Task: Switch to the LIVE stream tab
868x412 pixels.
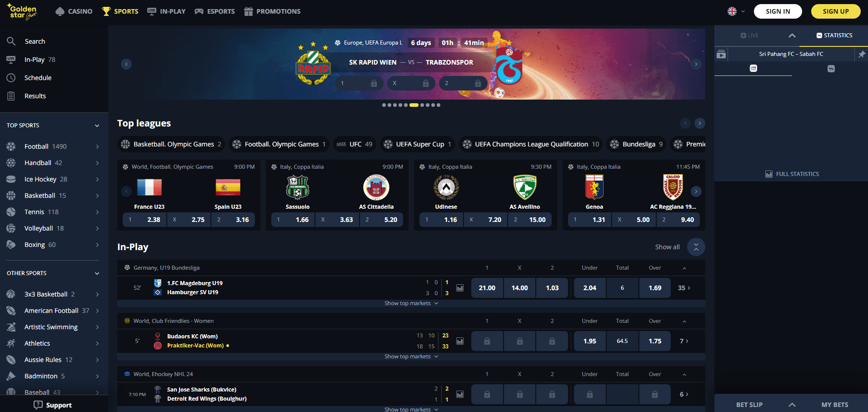Action: 750,35
